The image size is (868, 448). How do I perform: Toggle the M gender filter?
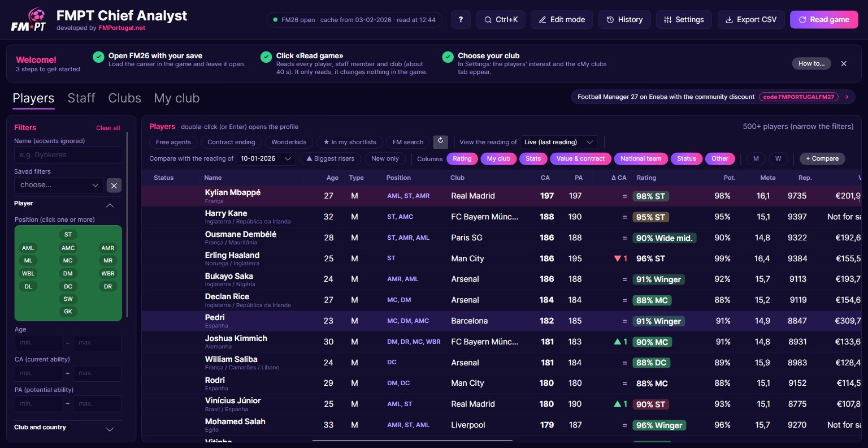756,159
